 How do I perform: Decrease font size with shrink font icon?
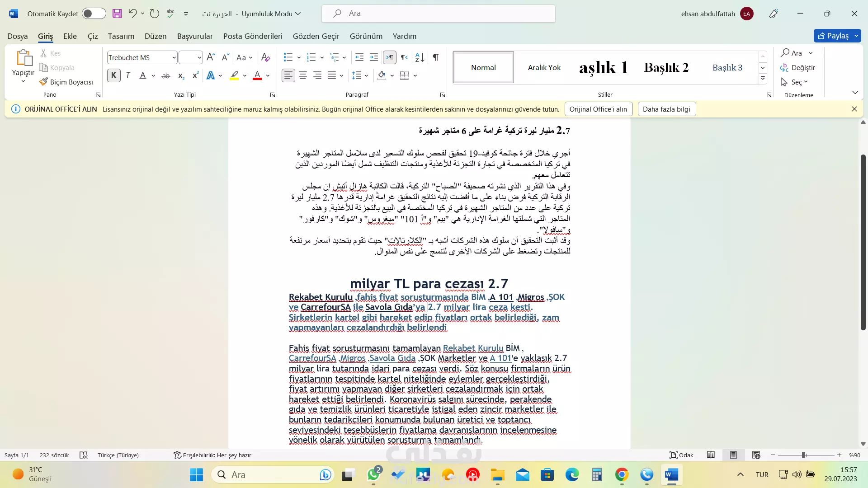tap(225, 57)
